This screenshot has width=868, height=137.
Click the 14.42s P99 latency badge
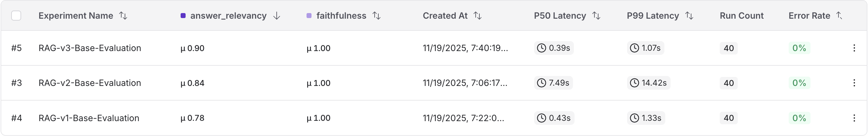pyautogui.click(x=649, y=83)
